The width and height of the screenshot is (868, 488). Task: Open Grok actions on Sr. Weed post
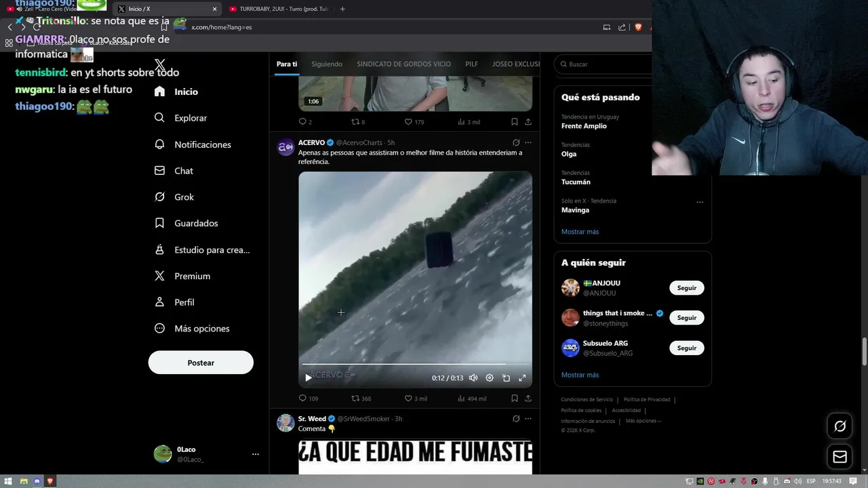pyautogui.click(x=516, y=419)
